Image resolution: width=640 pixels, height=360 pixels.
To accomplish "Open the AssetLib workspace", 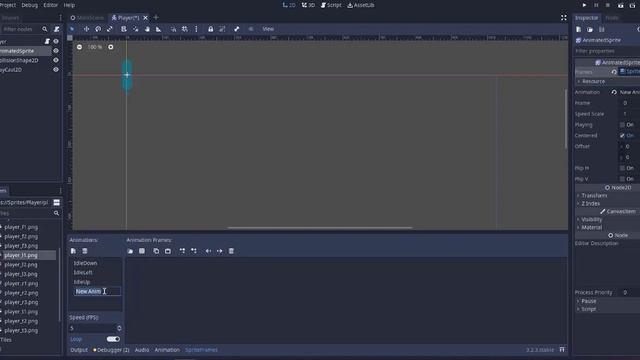I will (x=361, y=5).
